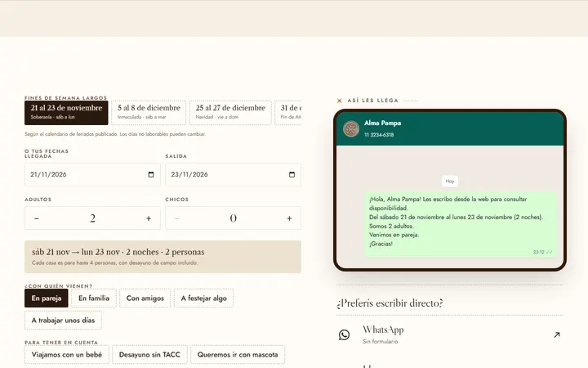The height and width of the screenshot is (368, 588).
Task: Click the WhatsApp logo icon
Action: coord(344,334)
